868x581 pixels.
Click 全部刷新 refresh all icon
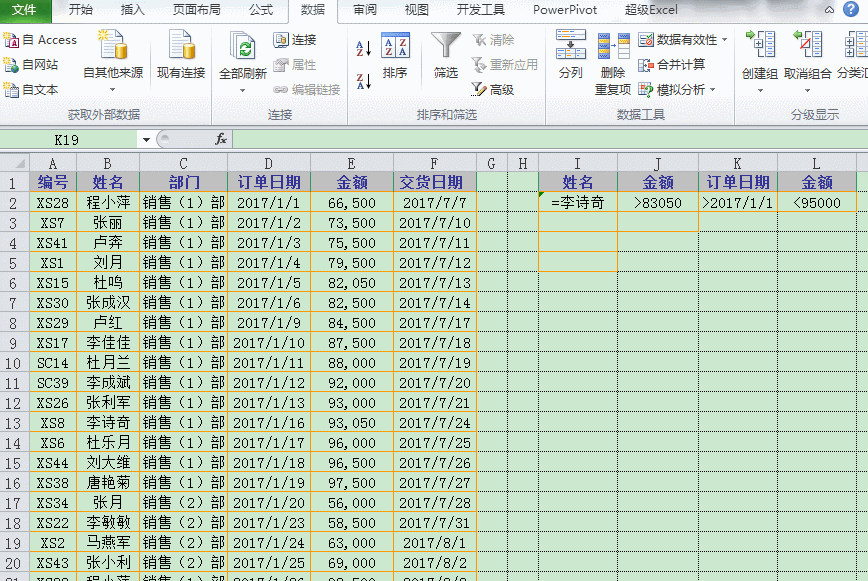click(242, 46)
